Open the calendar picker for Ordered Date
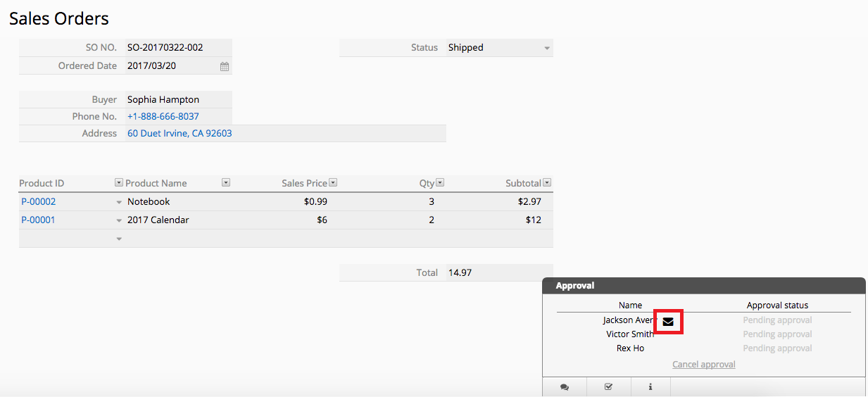Image resolution: width=868 pixels, height=397 pixels. [225, 66]
